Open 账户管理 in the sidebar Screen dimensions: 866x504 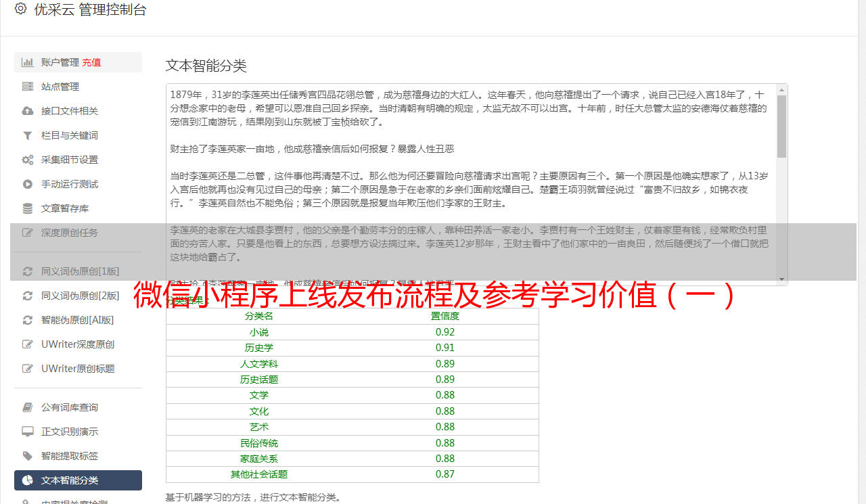coord(78,62)
